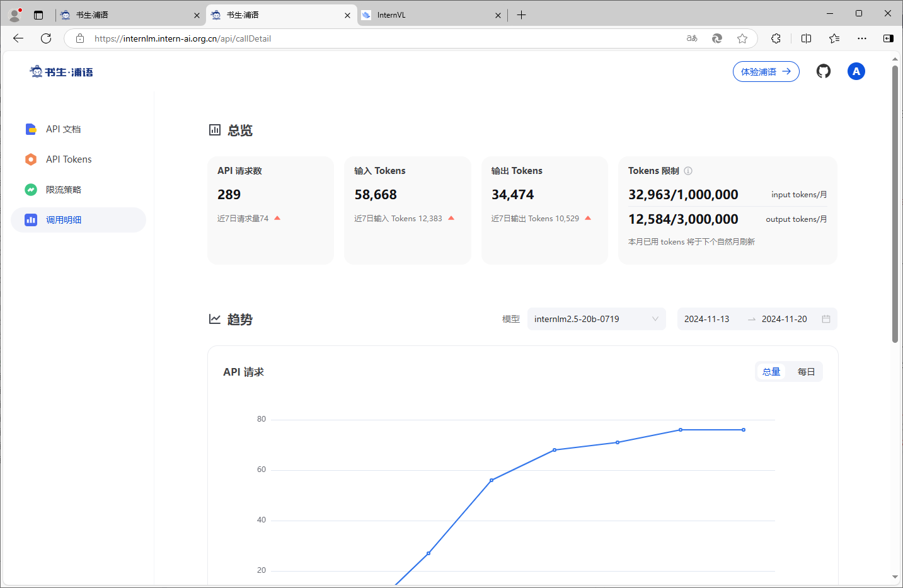Click the orange API Tokens hexagon icon
The width and height of the screenshot is (903, 588).
point(31,159)
